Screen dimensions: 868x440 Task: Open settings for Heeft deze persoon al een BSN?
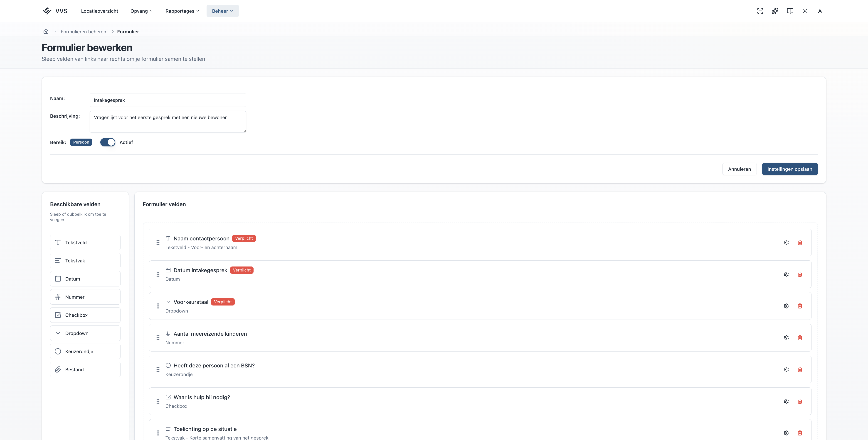point(786,369)
